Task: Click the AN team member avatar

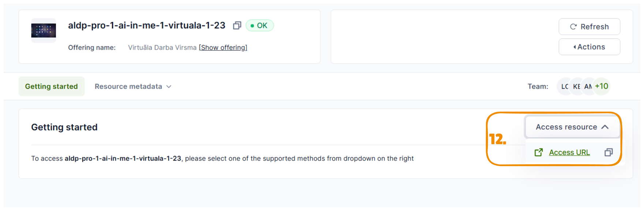Action: tap(588, 87)
